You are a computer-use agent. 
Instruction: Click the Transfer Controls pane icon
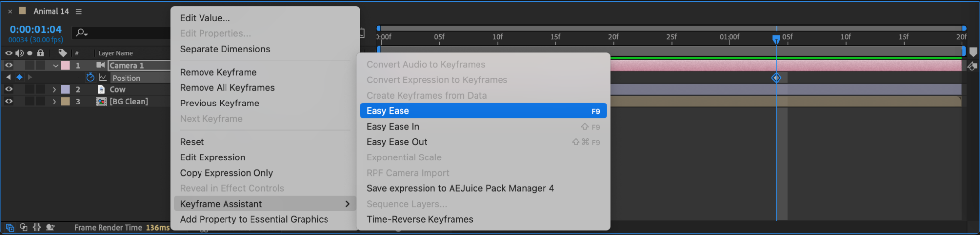[24, 227]
